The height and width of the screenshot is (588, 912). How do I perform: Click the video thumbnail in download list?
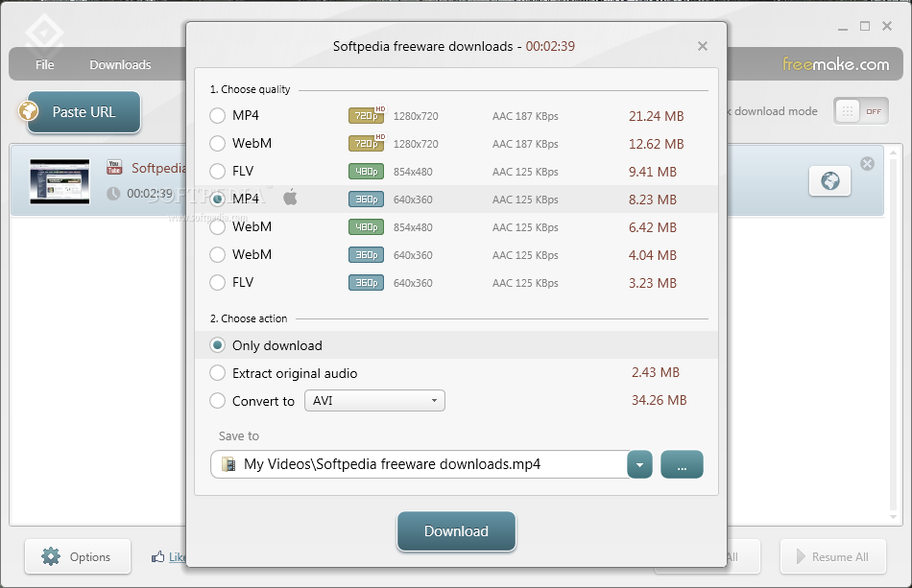coord(60,181)
